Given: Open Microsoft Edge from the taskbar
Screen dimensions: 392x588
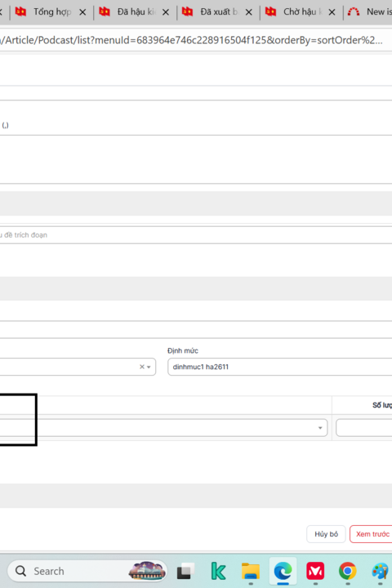Looking at the screenshot, I should (x=283, y=571).
